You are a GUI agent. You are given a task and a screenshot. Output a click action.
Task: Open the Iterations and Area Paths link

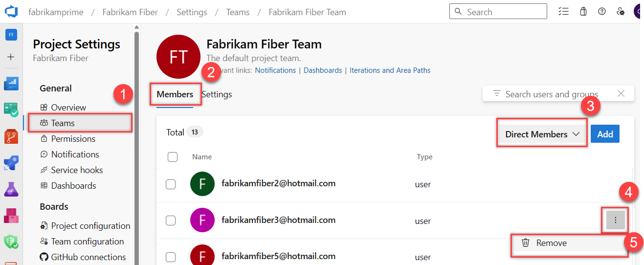(390, 70)
